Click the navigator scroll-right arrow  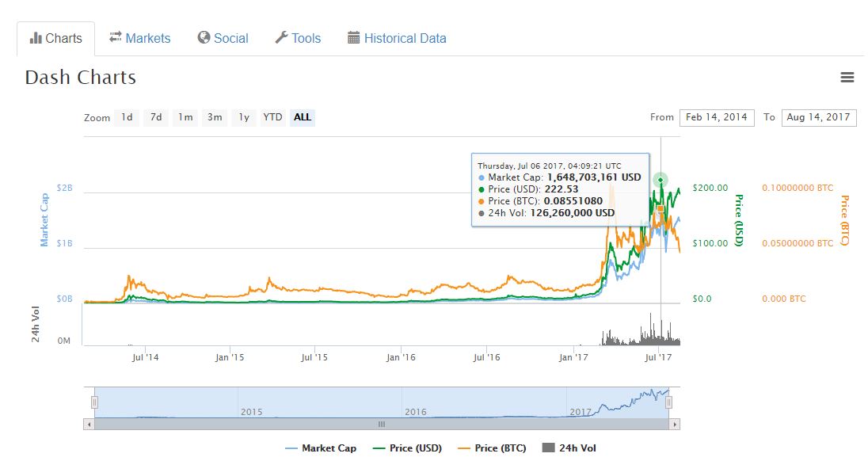(674, 425)
